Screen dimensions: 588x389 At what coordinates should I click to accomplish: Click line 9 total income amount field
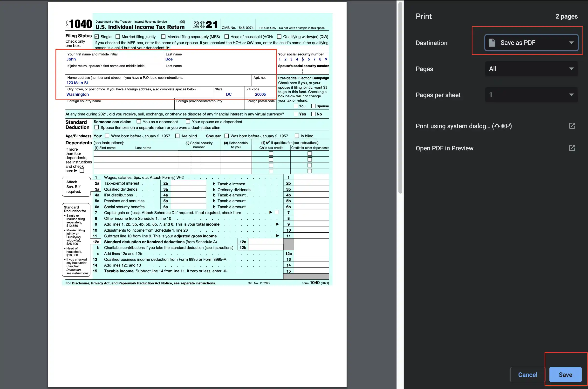tap(311, 224)
